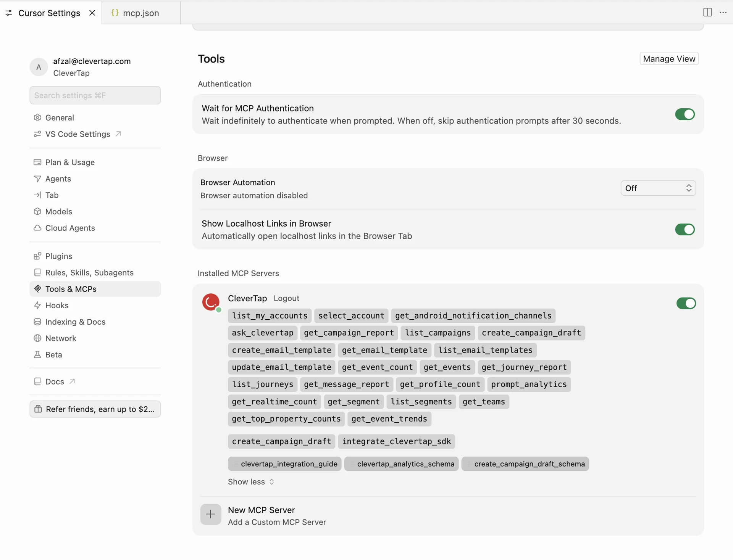Viewport: 733px width, 560px height.
Task: Click the Cloud Agents cloud icon
Action: coord(37,228)
